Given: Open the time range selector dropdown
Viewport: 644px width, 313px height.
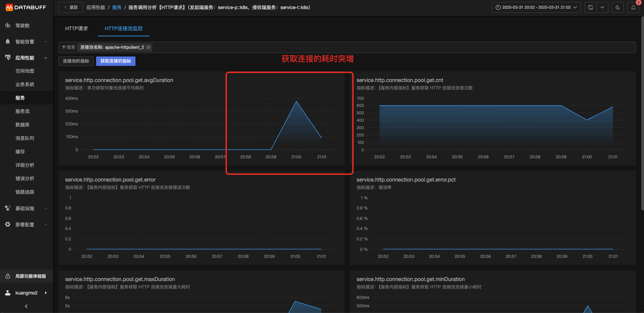Looking at the screenshot, I should [x=536, y=7].
